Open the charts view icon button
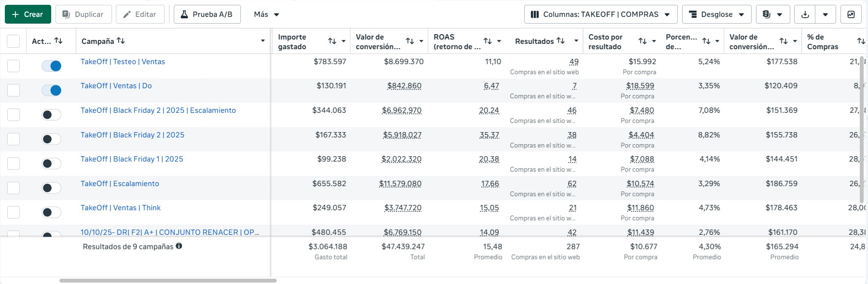 coord(851,14)
